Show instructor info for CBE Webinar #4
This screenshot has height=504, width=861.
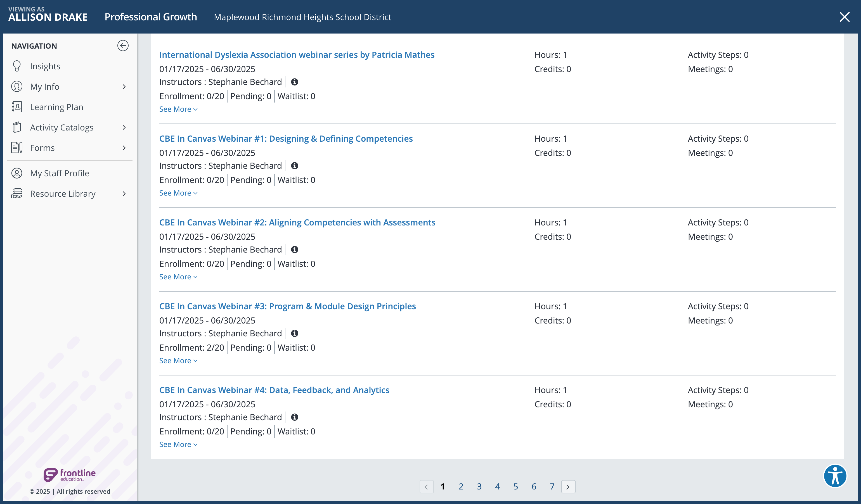295,417
